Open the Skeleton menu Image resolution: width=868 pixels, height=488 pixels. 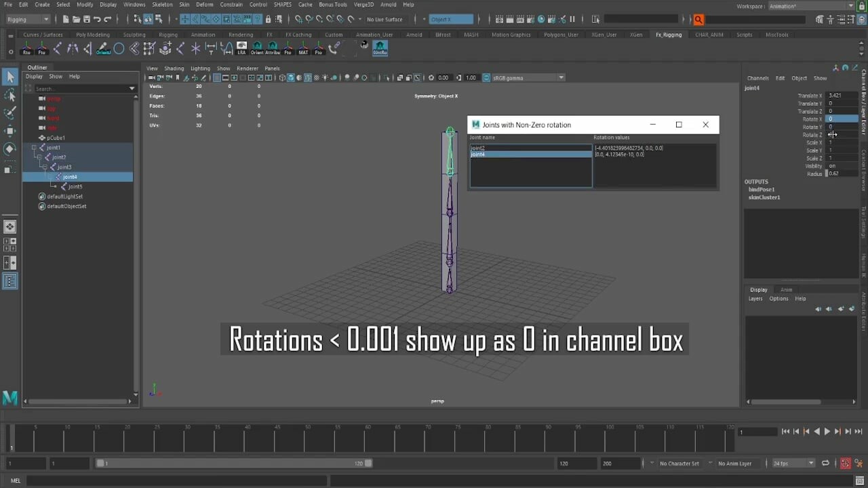162,4
